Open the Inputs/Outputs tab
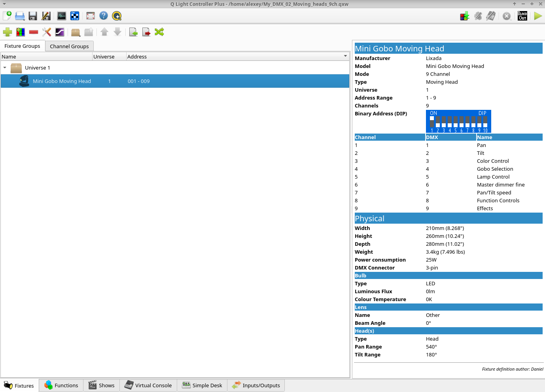The width and height of the screenshot is (545, 392). pos(256,385)
